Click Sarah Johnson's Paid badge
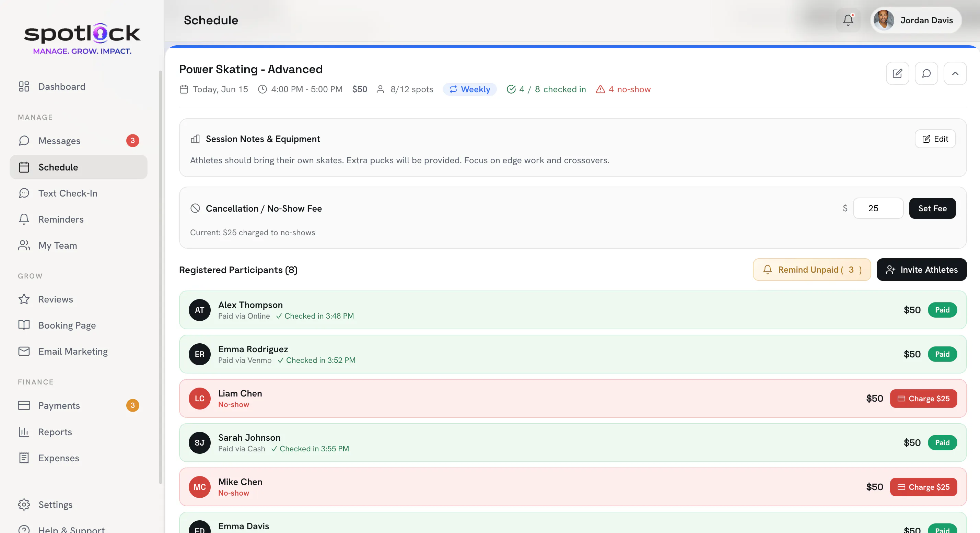980x533 pixels. [x=942, y=442]
